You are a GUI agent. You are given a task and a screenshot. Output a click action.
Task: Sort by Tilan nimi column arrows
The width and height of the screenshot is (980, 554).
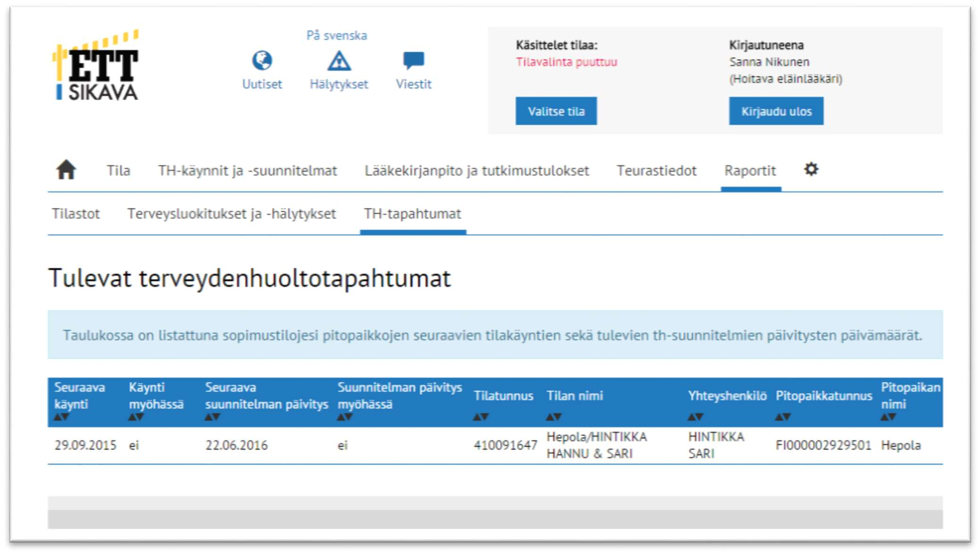click(x=553, y=417)
